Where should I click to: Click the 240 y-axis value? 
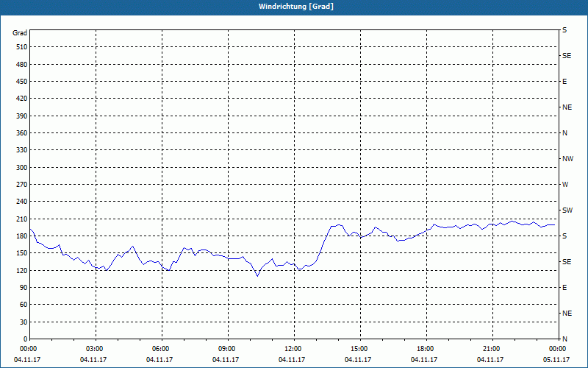click(22, 202)
